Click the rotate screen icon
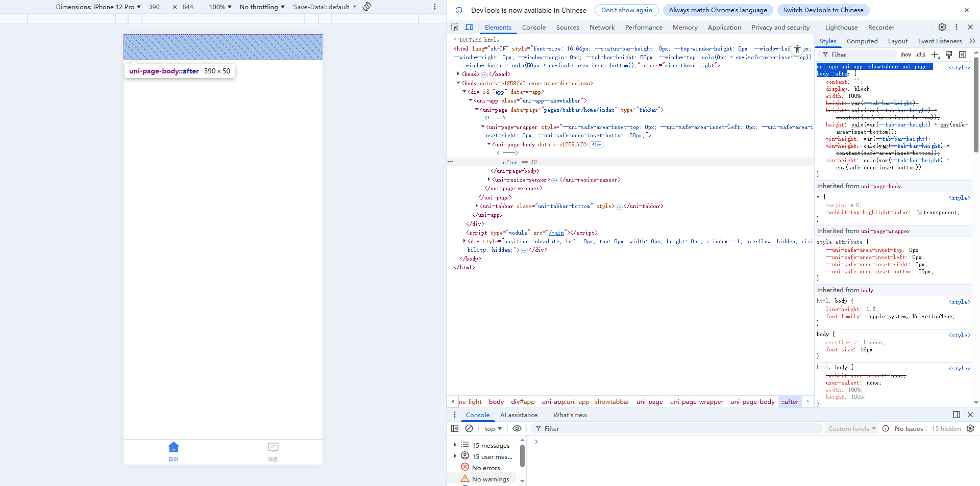Screen dimensions: 980x486 pos(366,7)
